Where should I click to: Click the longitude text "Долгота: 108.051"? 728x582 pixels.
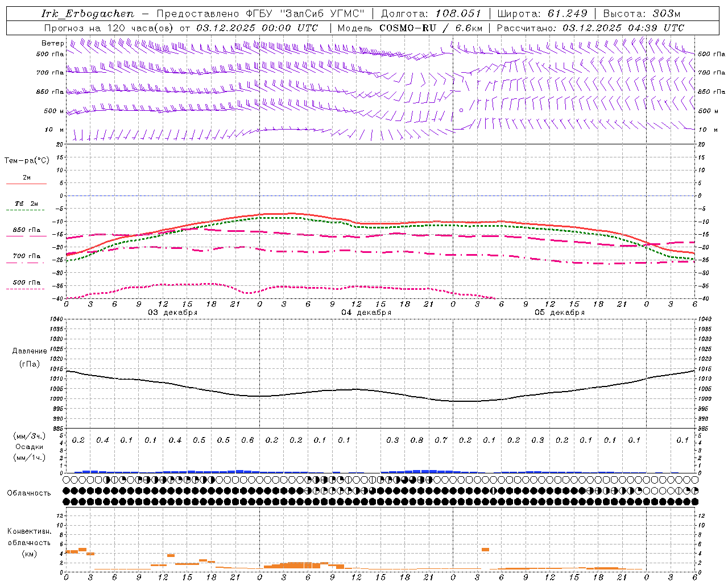[431, 14]
